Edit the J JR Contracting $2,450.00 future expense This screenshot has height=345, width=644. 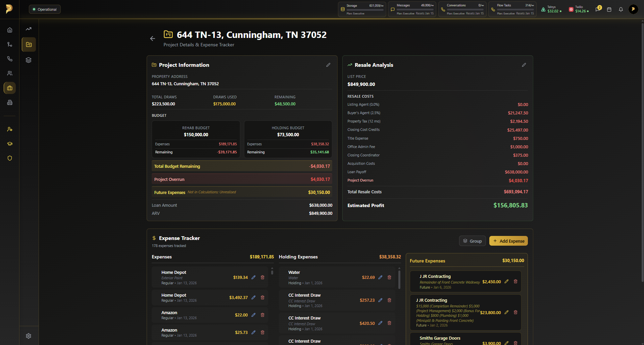coord(506,281)
